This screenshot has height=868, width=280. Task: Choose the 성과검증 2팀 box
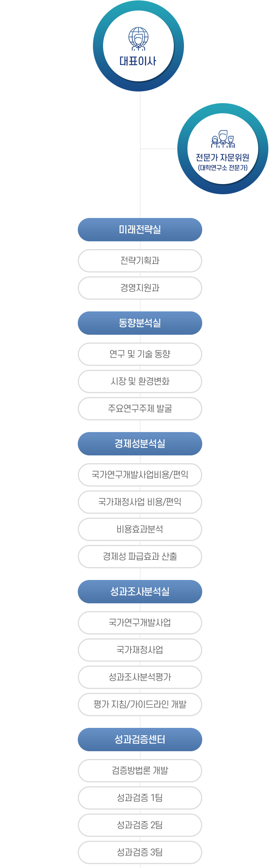[140, 825]
